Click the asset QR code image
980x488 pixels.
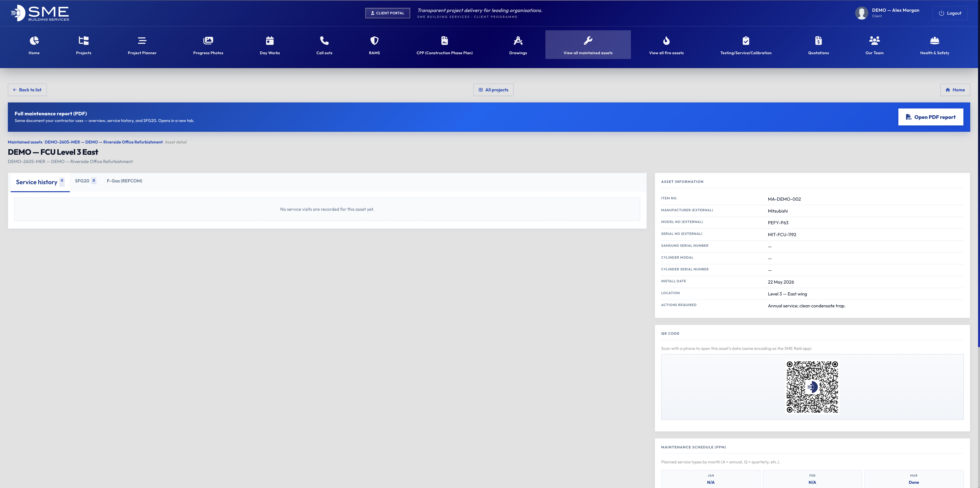point(812,387)
